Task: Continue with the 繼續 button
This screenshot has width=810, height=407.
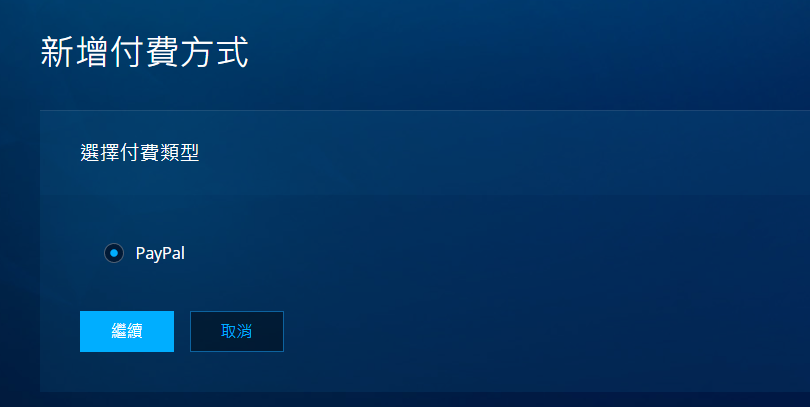Action: coord(127,331)
